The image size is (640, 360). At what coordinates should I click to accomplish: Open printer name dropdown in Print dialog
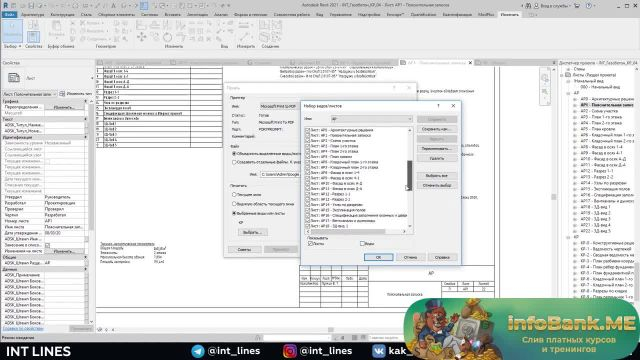point(280,106)
